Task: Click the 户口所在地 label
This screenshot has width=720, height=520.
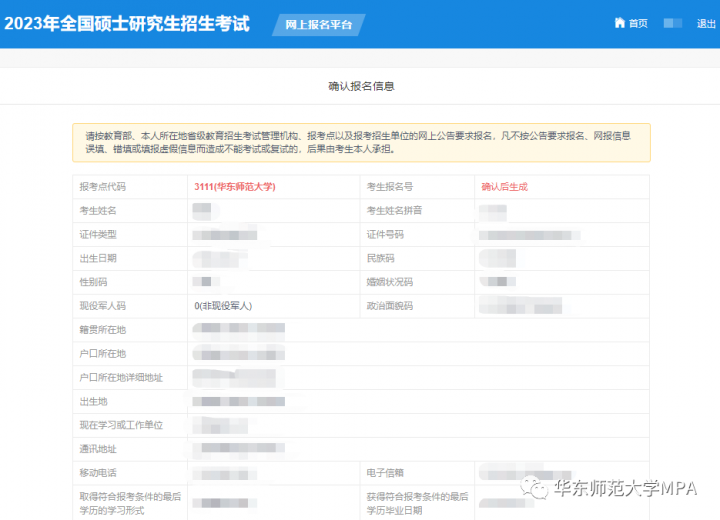Action: [x=102, y=354]
